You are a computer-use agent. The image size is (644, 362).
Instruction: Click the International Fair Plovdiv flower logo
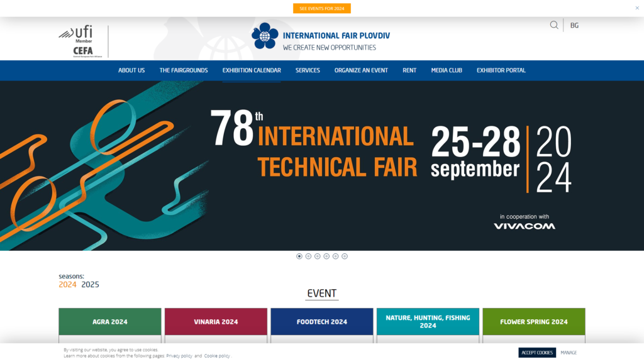pyautogui.click(x=265, y=36)
